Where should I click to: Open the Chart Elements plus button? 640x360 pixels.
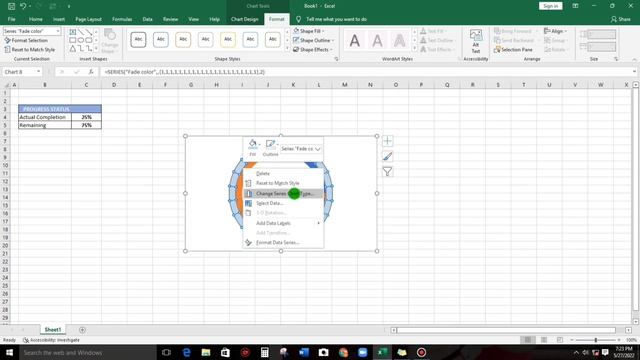coord(387,141)
